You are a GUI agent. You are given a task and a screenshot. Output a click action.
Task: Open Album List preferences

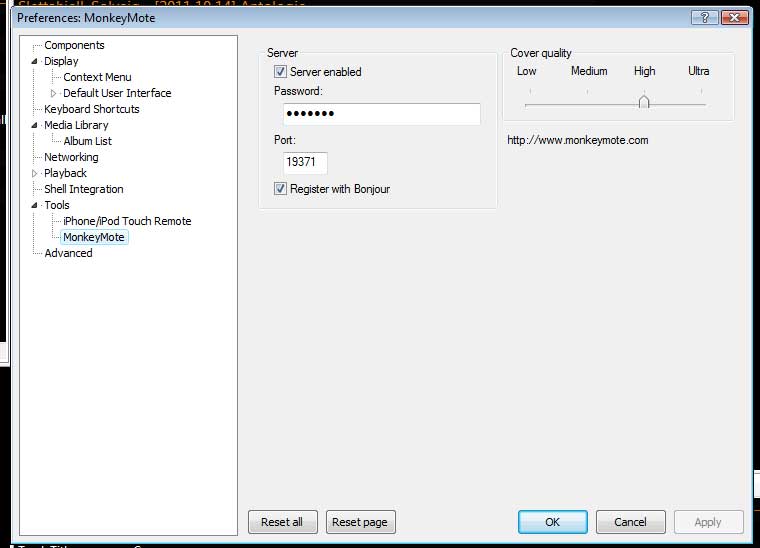[x=87, y=141]
